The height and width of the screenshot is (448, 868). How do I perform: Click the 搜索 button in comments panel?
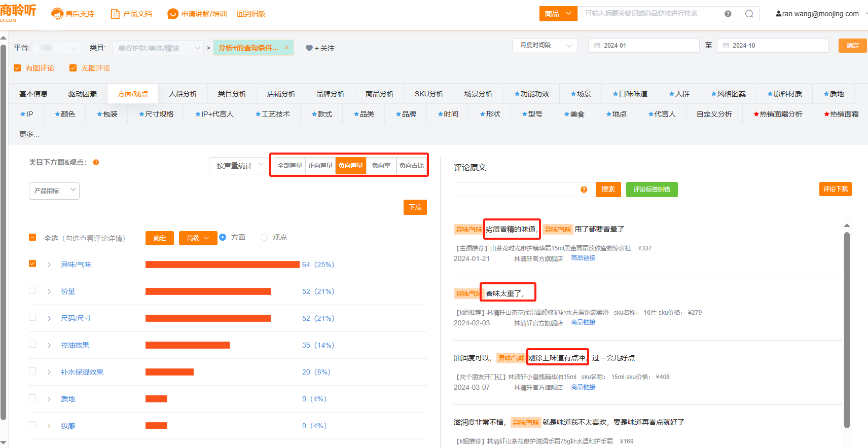608,190
